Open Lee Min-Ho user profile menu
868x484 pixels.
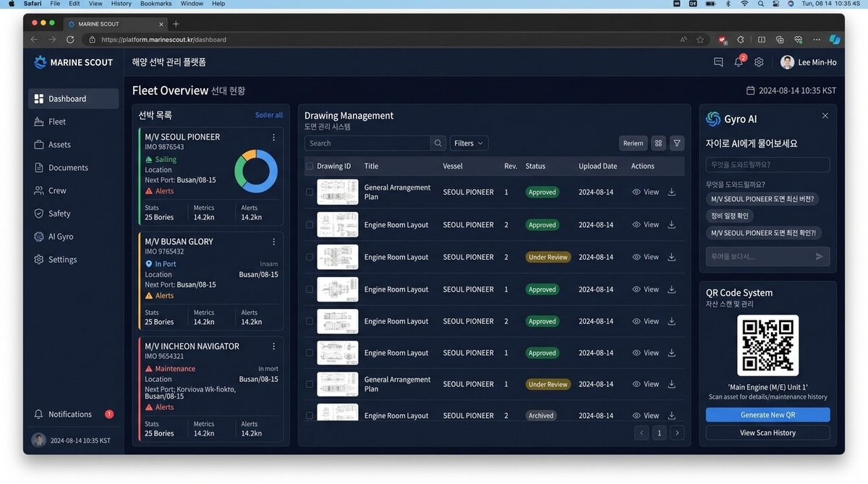click(x=809, y=62)
